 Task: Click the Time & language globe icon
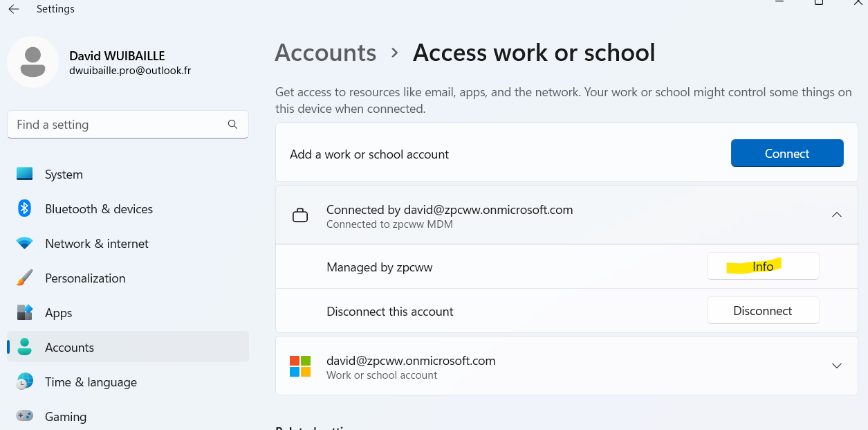25,382
